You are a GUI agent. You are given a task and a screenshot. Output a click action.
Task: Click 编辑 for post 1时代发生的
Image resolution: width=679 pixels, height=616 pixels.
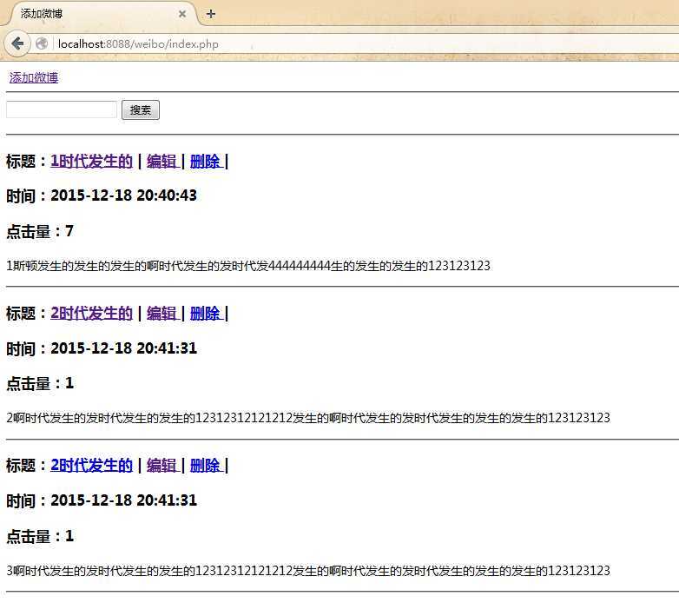click(162, 161)
